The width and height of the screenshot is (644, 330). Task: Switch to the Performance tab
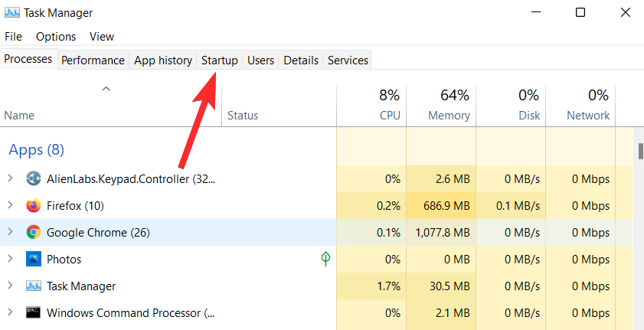click(93, 60)
